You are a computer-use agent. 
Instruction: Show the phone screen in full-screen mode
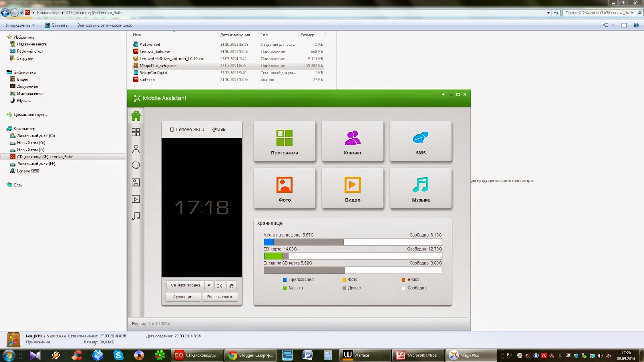coord(220,286)
